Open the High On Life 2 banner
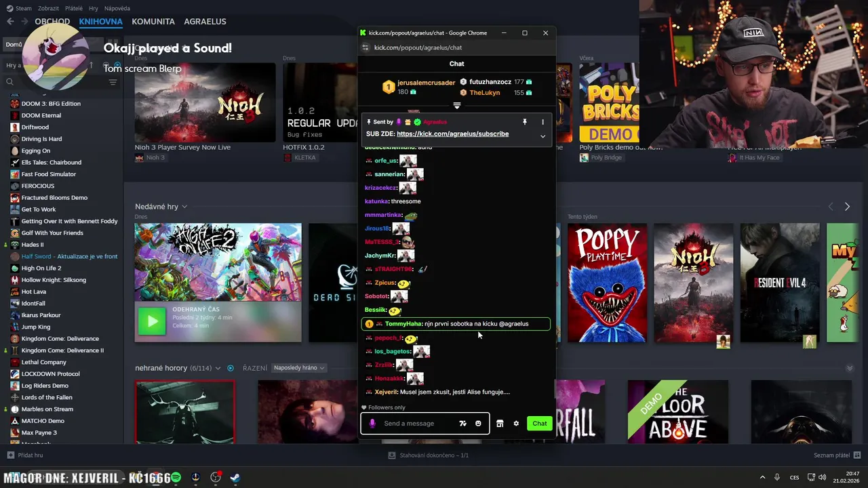Image resolution: width=868 pixels, height=488 pixels. [x=218, y=262]
